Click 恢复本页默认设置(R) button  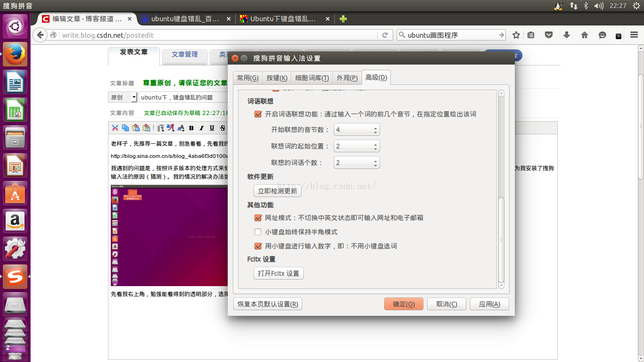(268, 304)
